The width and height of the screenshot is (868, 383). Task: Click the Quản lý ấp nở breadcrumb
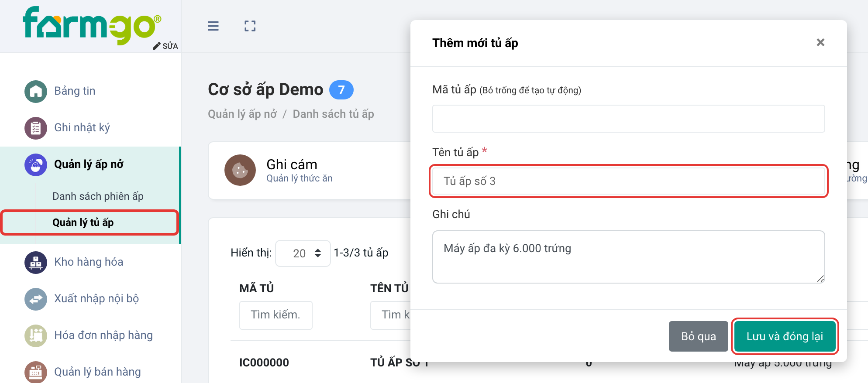click(x=242, y=114)
